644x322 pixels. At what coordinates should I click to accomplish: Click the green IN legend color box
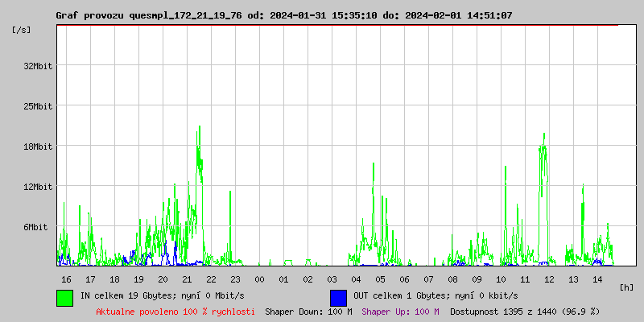click(x=64, y=297)
